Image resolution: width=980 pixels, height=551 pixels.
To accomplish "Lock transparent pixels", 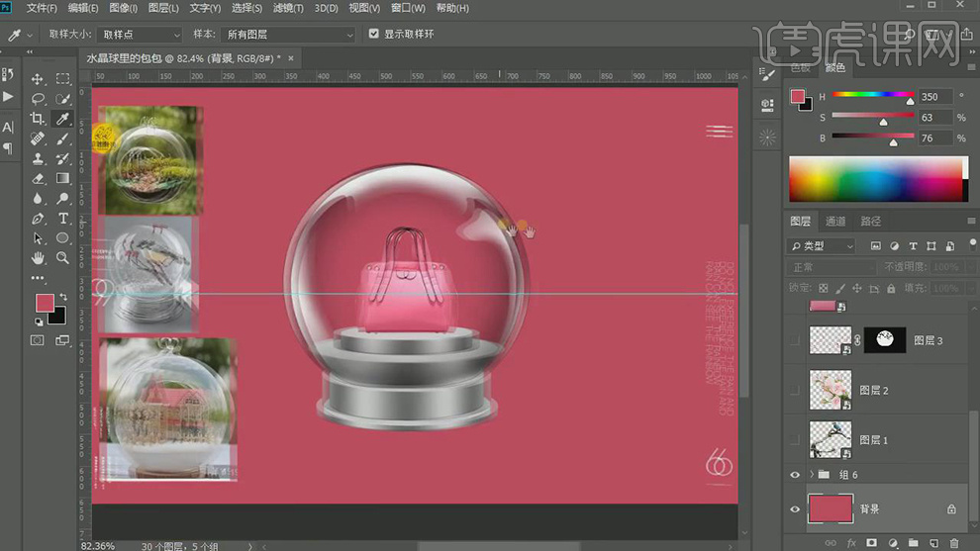I will (x=824, y=288).
